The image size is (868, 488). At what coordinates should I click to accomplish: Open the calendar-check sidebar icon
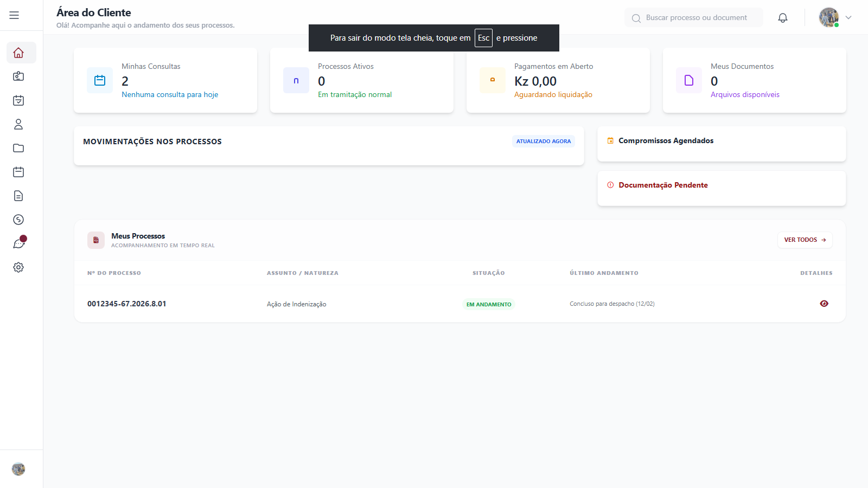pyautogui.click(x=18, y=100)
